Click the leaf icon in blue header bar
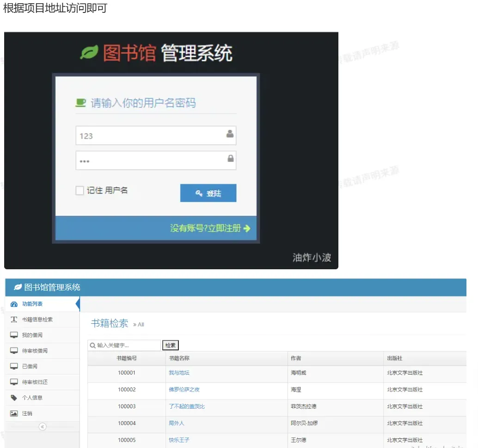Viewport: 478px width, 448px height. [x=18, y=287]
